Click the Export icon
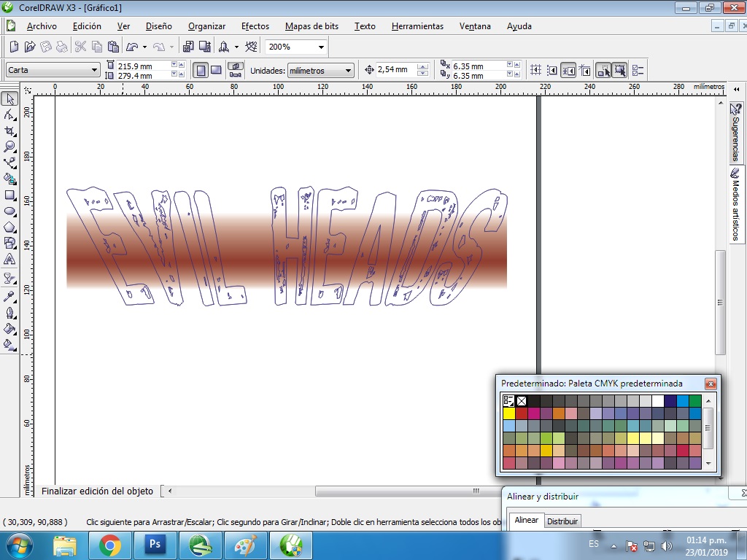Screen dimensions: 747x560 (x=205, y=47)
